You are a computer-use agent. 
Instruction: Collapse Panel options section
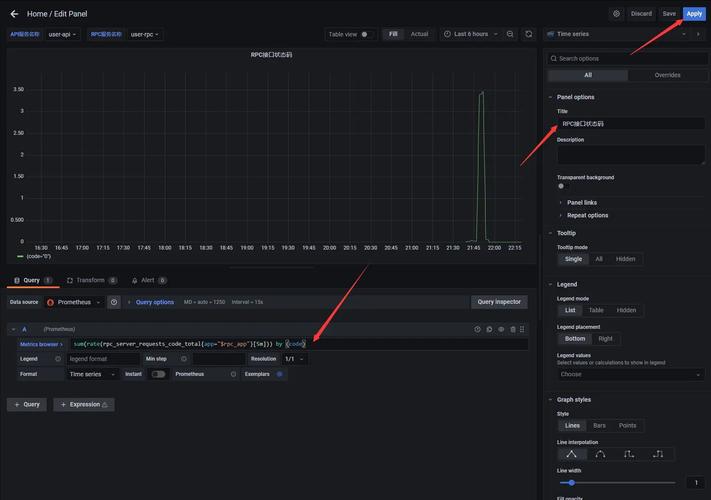click(x=575, y=97)
